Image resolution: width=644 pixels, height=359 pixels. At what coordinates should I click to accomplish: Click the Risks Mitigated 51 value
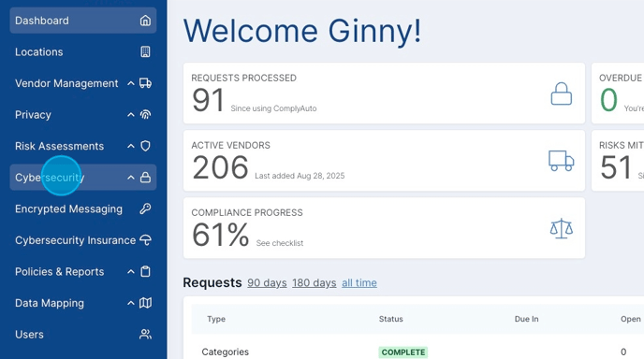coord(616,167)
